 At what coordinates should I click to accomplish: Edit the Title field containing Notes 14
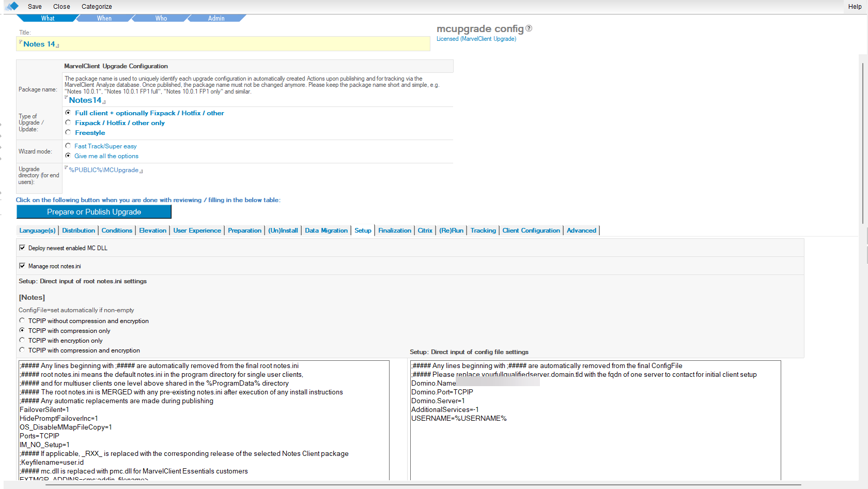[223, 44]
